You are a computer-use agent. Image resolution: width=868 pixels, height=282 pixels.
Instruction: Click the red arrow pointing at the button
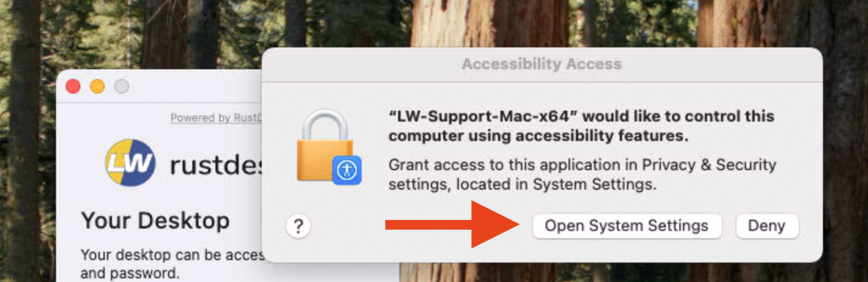[x=452, y=225]
